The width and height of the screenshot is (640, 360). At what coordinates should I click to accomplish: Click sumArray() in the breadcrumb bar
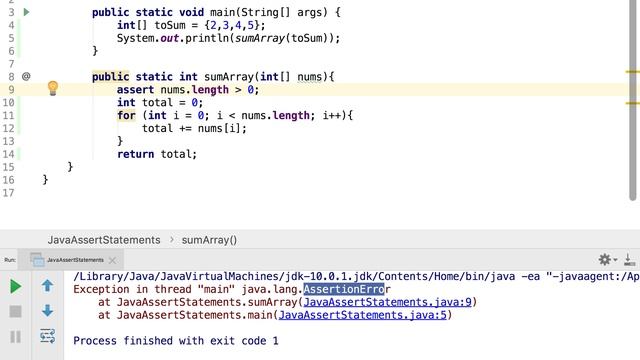pyautogui.click(x=209, y=240)
